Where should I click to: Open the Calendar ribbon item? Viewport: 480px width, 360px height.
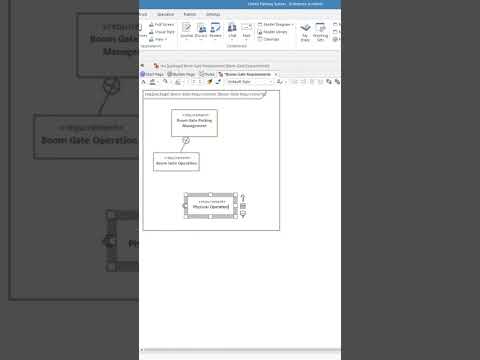(268, 39)
